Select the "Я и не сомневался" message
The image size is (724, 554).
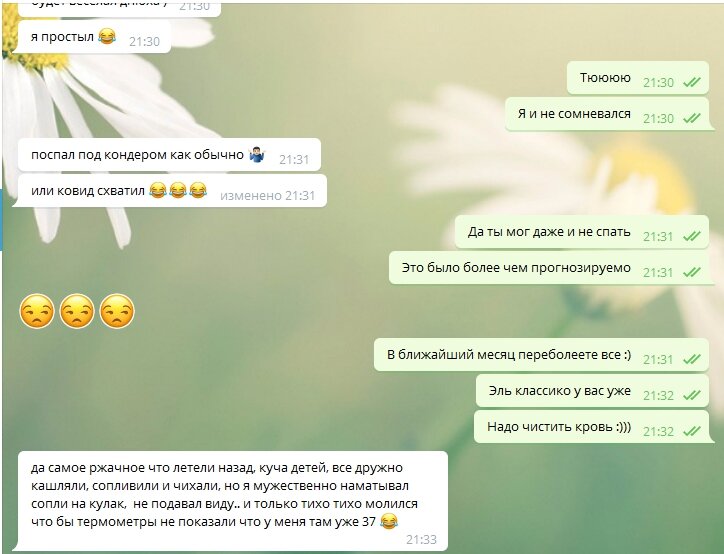point(607,114)
